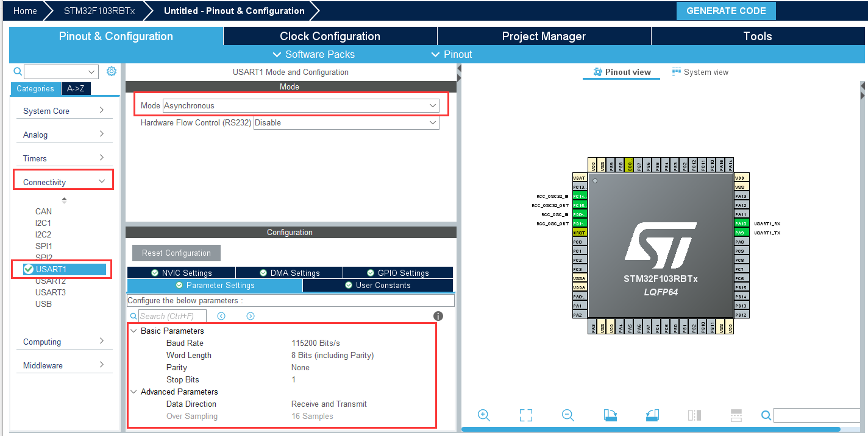
Task: Select CAN peripheral in list
Action: 43,211
